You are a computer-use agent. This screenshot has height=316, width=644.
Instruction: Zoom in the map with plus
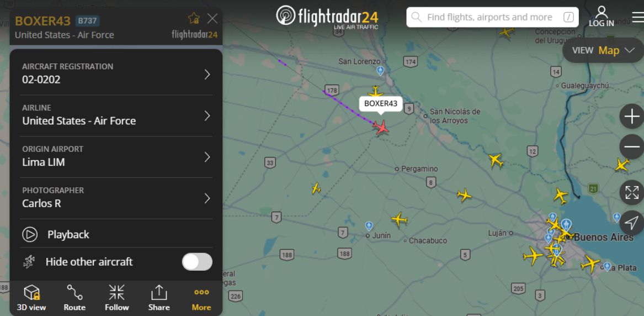point(632,117)
